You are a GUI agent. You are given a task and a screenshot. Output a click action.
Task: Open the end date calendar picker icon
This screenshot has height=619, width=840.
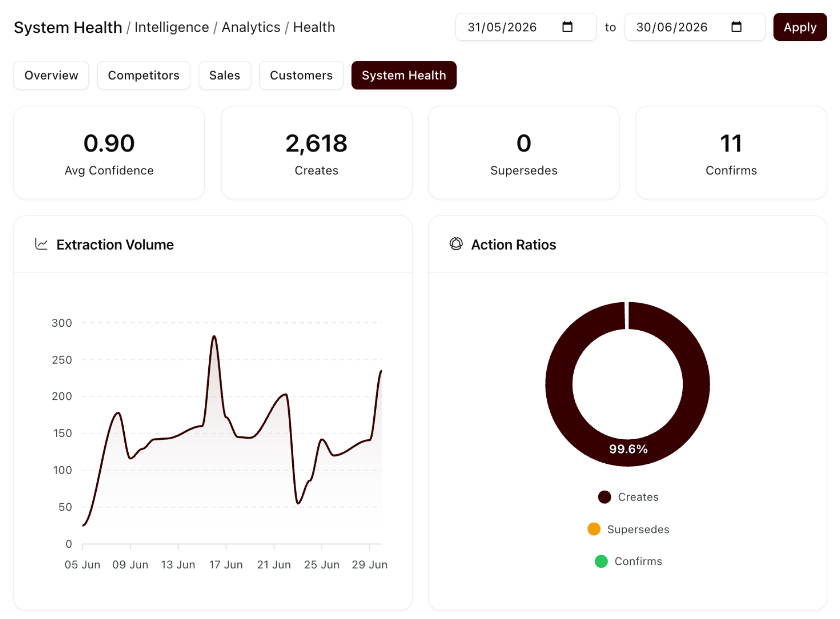tap(736, 27)
